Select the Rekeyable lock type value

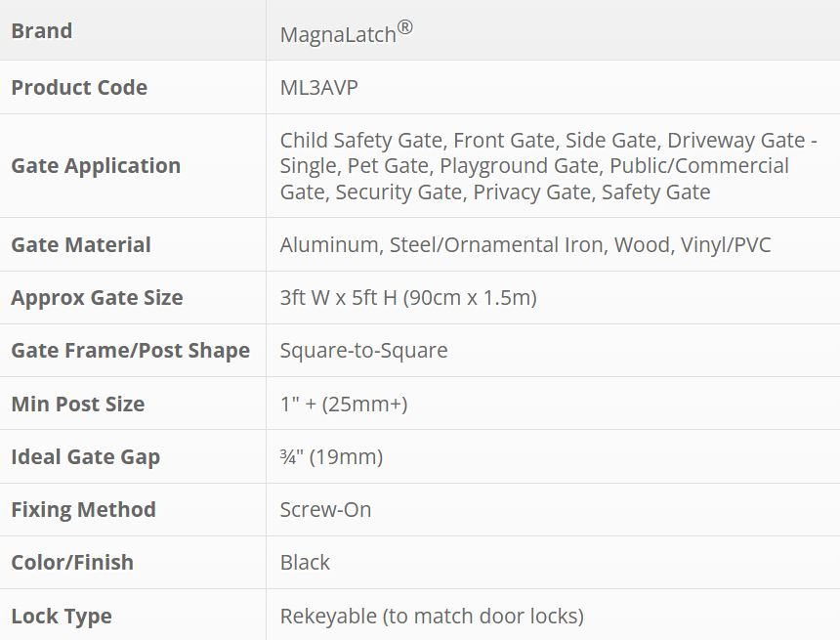point(432,617)
